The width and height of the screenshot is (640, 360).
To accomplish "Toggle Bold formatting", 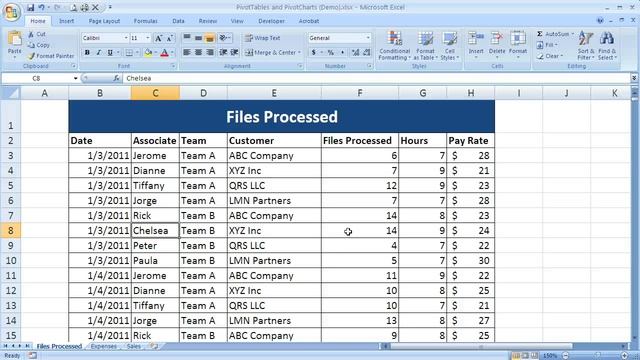I will 87,53.
